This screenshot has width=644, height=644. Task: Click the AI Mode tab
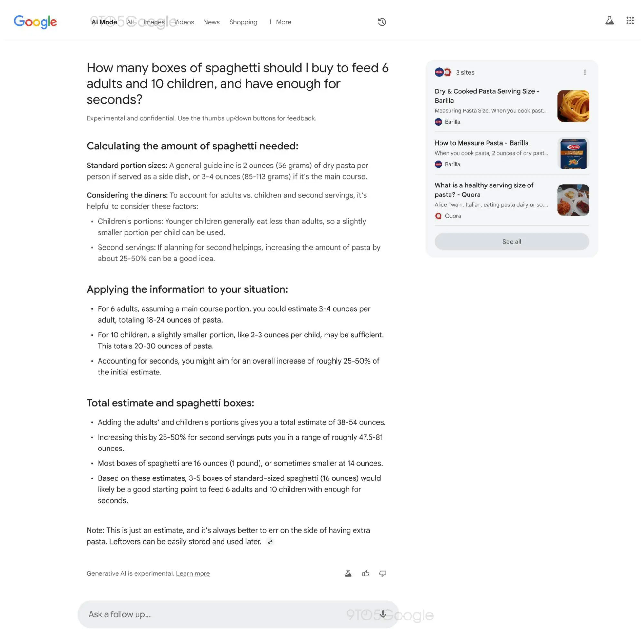coord(104,22)
